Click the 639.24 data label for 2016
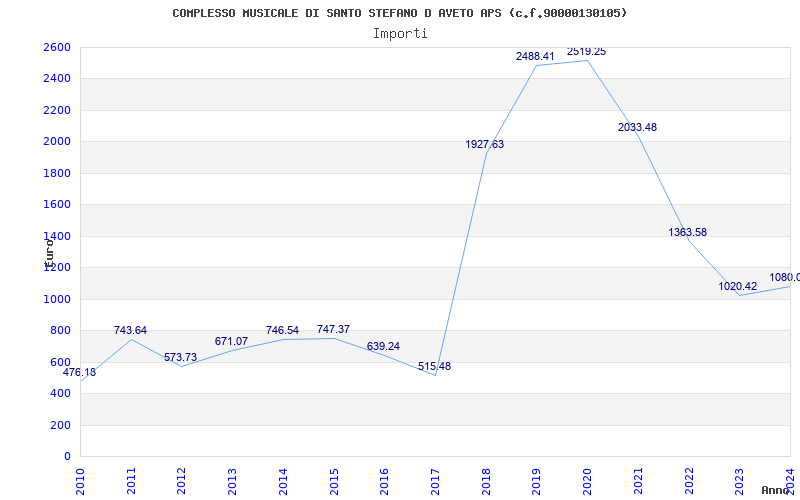 (383, 346)
